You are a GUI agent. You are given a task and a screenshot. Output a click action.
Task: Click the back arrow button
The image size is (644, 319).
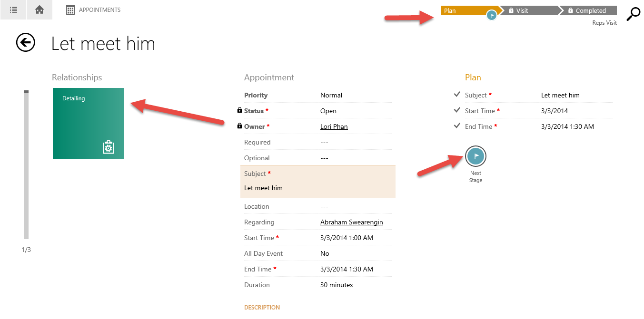26,43
